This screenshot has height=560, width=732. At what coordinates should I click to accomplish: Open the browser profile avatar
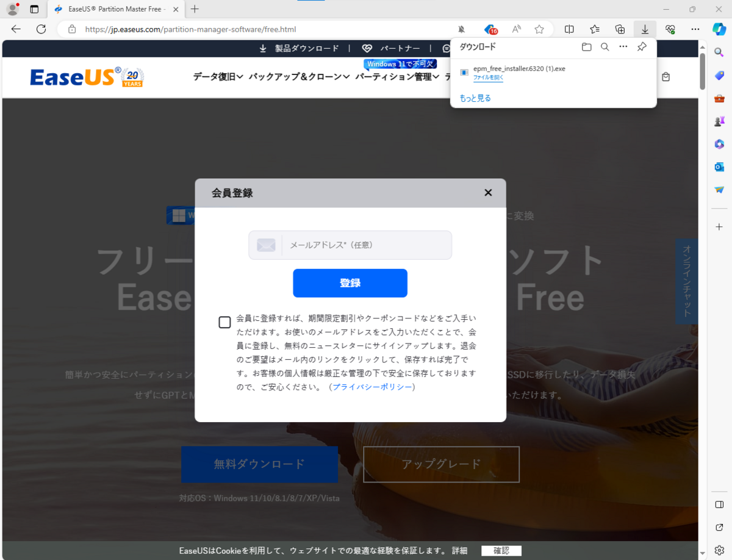coord(12,9)
